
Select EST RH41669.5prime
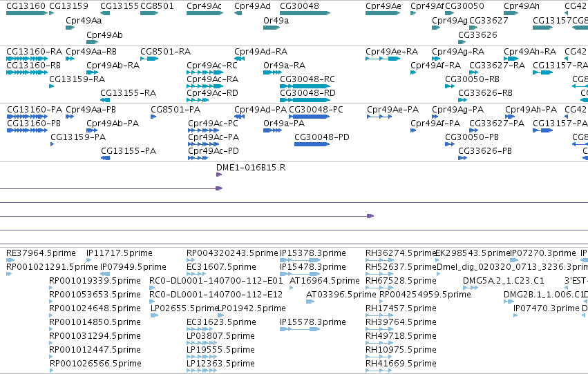(x=401, y=364)
